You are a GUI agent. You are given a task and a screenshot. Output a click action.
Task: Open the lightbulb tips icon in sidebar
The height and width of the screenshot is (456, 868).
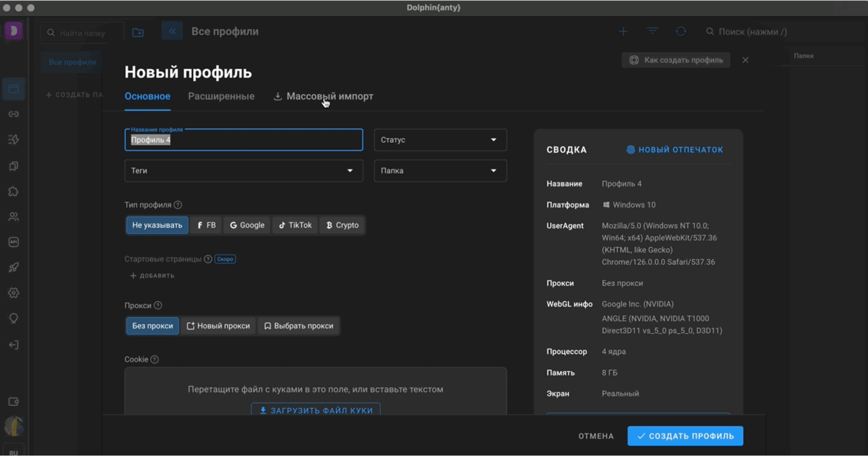pos(13,318)
